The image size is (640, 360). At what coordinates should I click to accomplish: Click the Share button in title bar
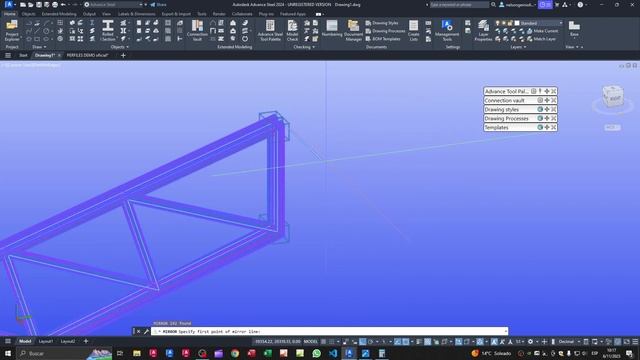click(x=158, y=4)
